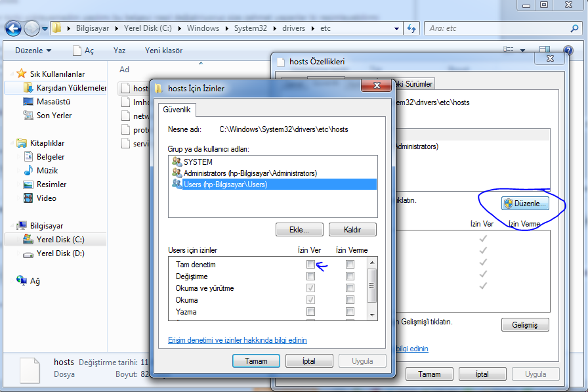588x392 pixels.
Task: Open the view options dropdown arrow
Action: [523, 50]
